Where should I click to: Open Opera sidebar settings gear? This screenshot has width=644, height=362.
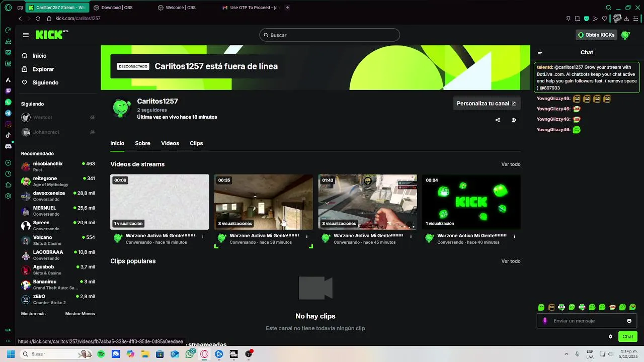point(8,196)
